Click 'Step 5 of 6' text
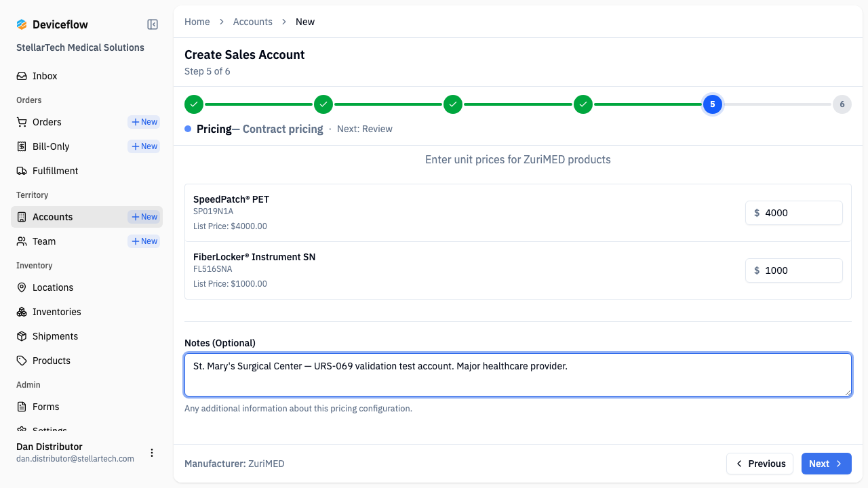Viewport: 868px width, 488px height. point(208,71)
